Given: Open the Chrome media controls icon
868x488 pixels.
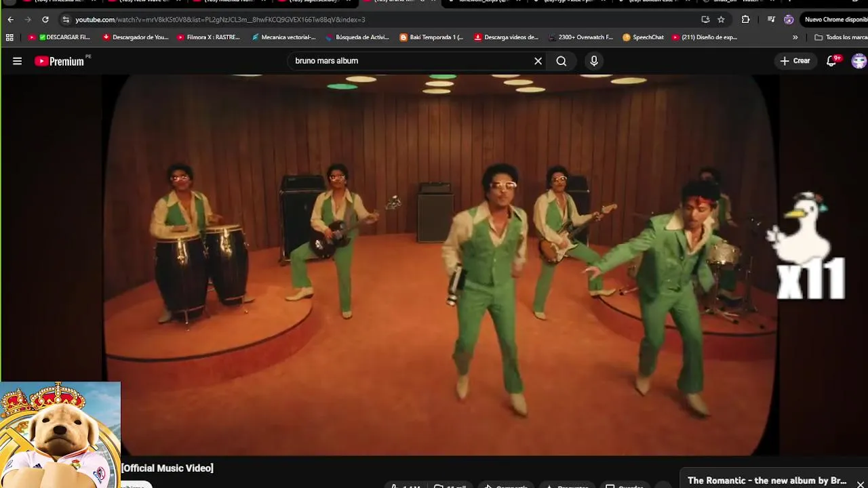Looking at the screenshot, I should [x=771, y=20].
